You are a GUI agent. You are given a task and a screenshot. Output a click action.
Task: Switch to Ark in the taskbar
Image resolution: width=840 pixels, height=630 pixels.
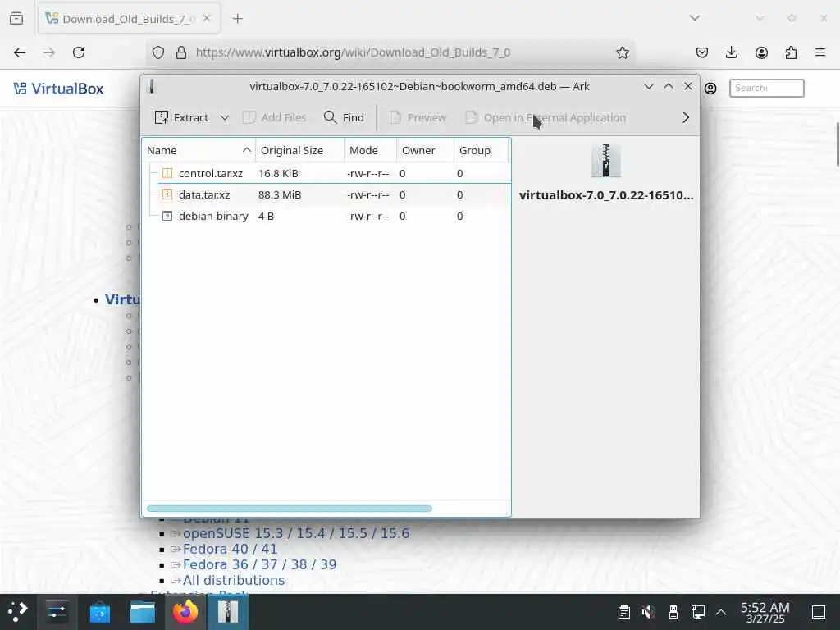(x=228, y=612)
